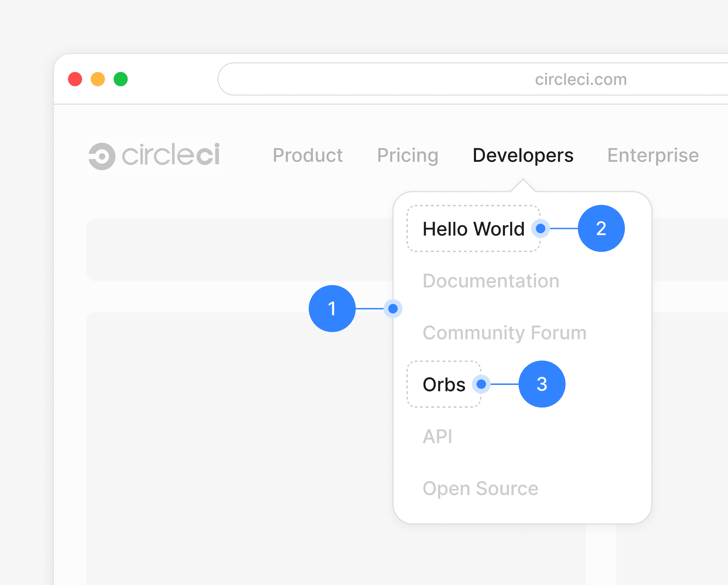This screenshot has height=585, width=728.
Task: Visit the Community Forum link
Action: coord(504,333)
